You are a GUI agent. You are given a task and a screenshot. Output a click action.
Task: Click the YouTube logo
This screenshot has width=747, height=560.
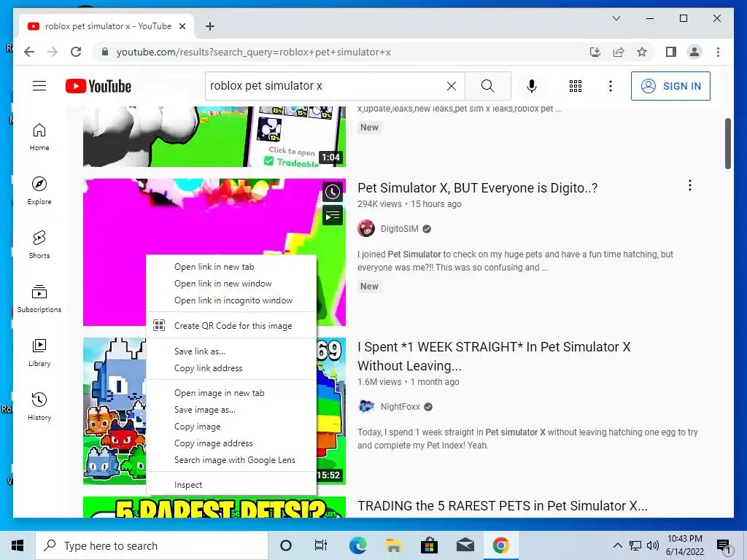(98, 86)
